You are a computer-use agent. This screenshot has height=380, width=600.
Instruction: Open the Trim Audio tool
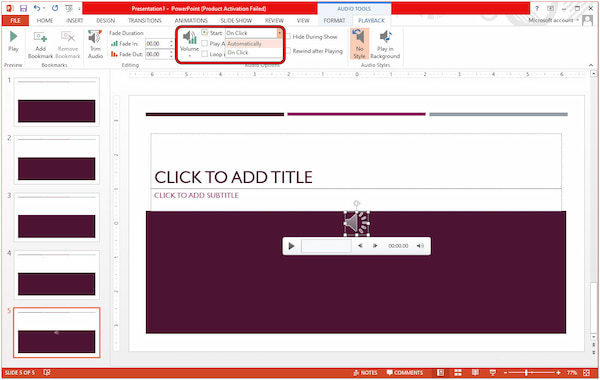click(95, 45)
